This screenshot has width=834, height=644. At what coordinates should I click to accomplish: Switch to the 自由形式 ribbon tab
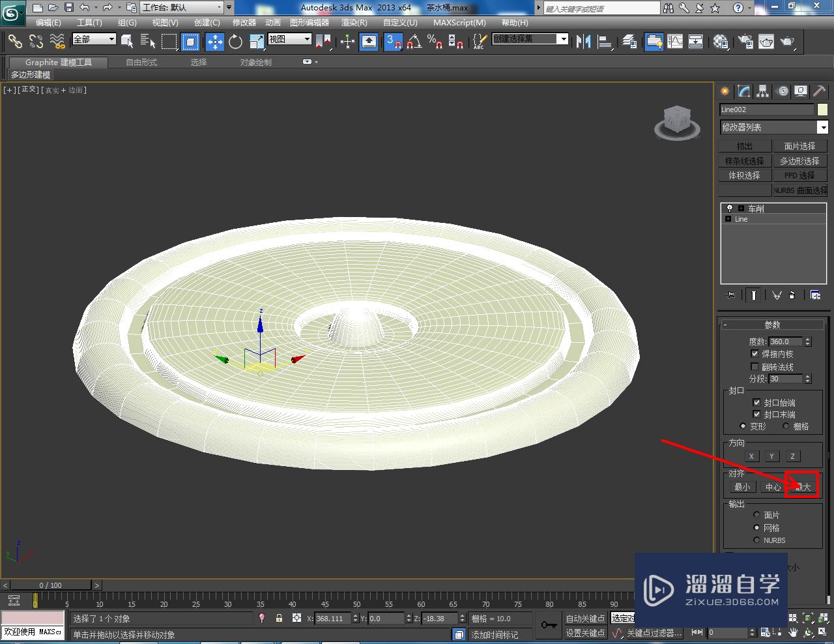(x=141, y=63)
